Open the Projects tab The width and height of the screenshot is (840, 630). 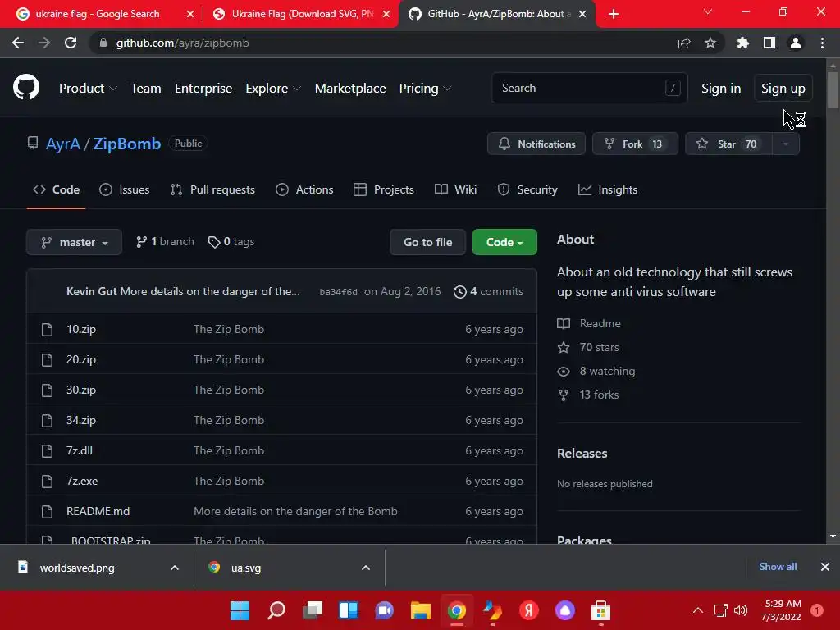(x=384, y=189)
